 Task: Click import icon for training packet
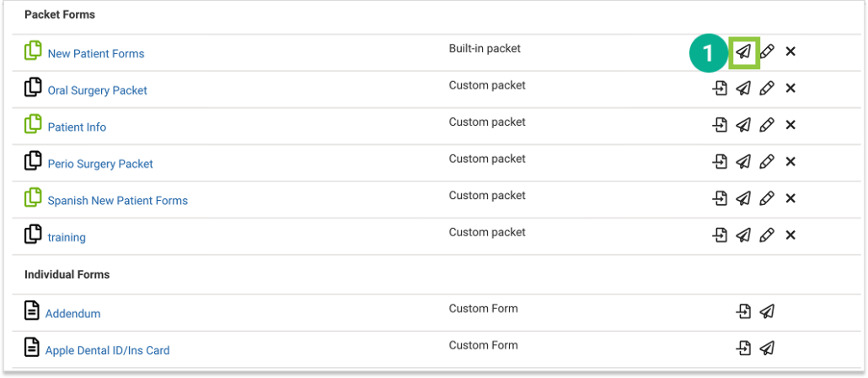click(720, 235)
